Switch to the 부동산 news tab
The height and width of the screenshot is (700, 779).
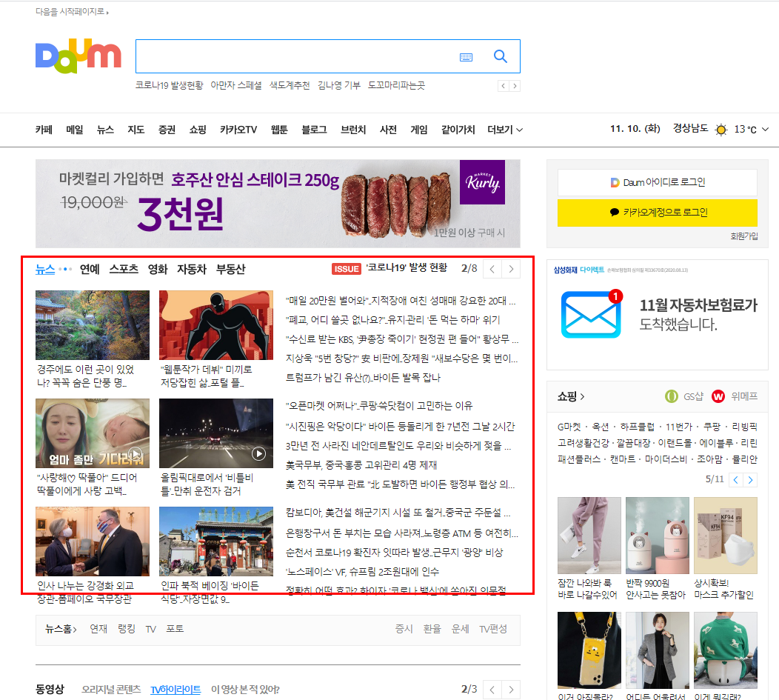(230, 270)
